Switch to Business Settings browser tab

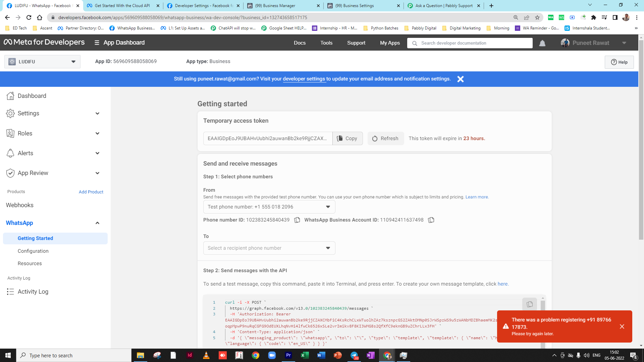[364, 6]
